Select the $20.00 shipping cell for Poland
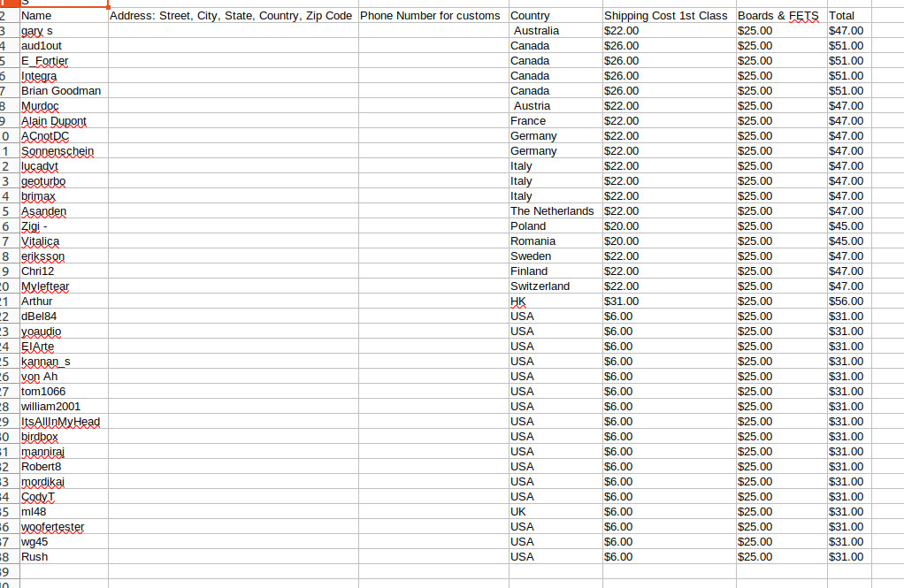This screenshot has width=904, height=588. (670, 226)
